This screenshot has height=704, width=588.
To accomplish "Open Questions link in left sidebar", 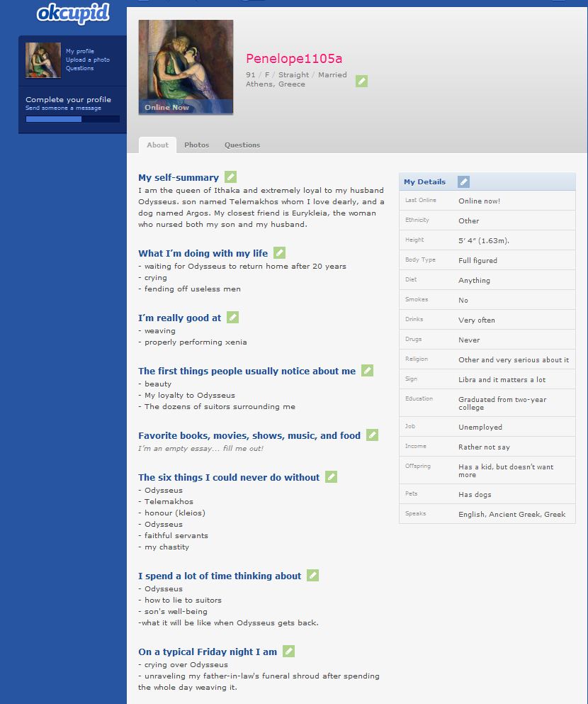I will 79,69.
